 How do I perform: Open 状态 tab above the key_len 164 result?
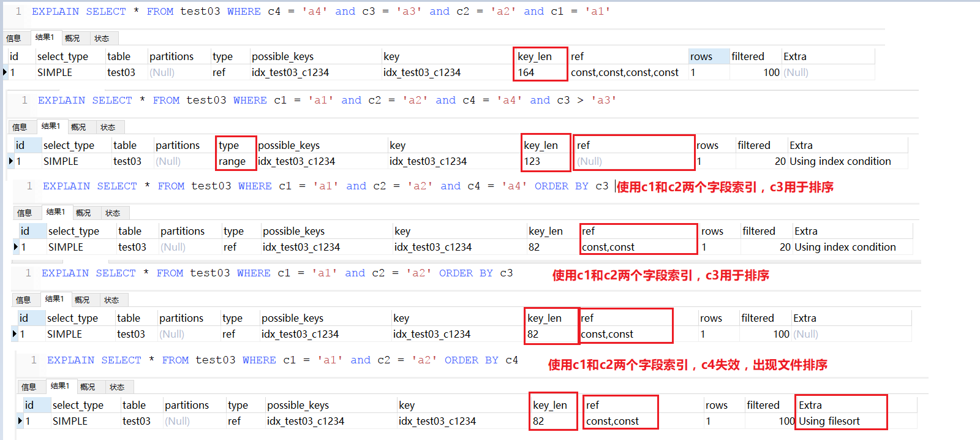102,38
